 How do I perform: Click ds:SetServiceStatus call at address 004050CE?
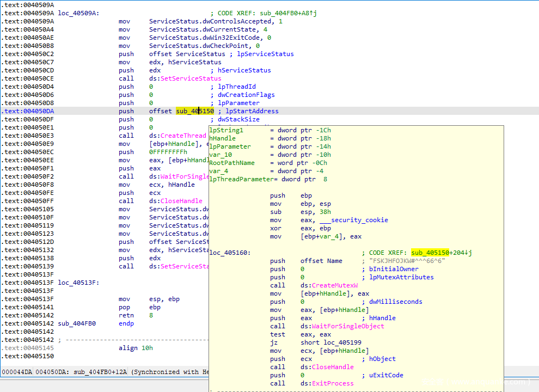click(185, 78)
